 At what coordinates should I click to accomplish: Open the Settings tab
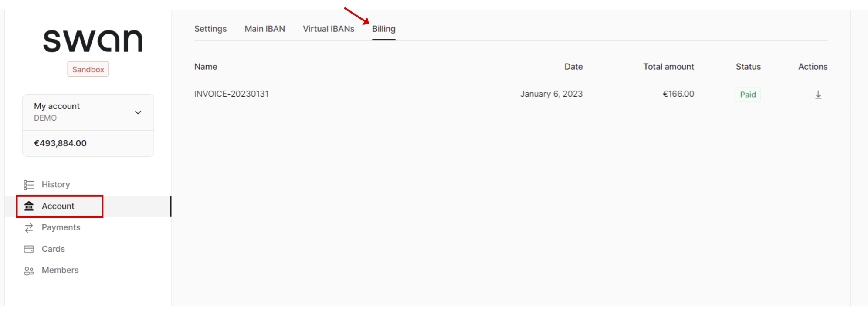(210, 29)
